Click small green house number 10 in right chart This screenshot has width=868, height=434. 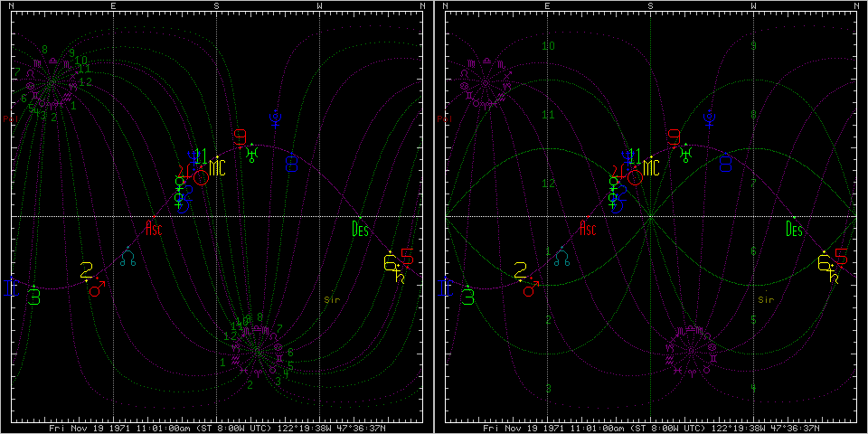click(548, 46)
